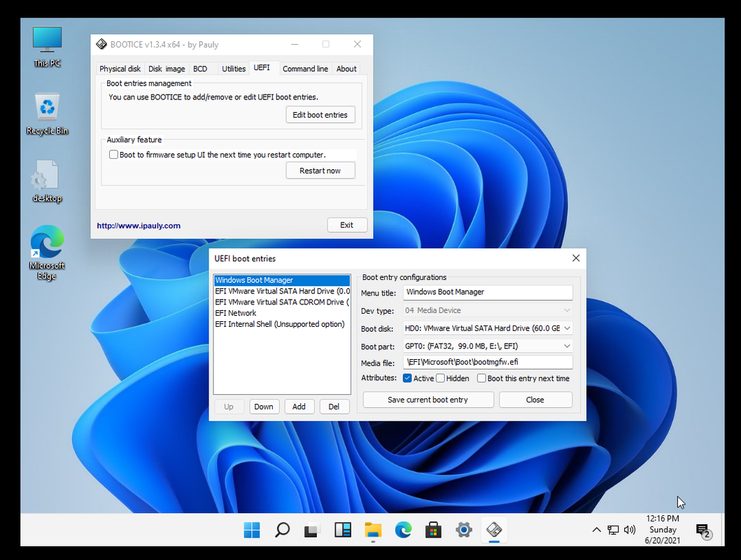Uncheck the Active attribute
This screenshot has width=741, height=560.
pyautogui.click(x=407, y=378)
